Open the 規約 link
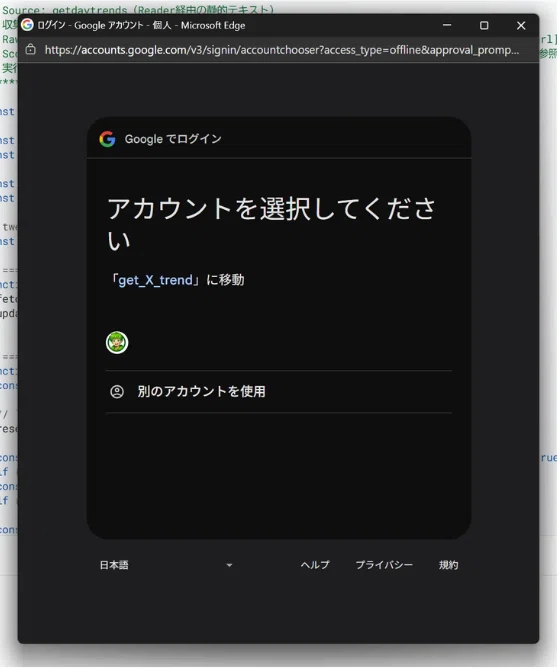The width and height of the screenshot is (559, 668). point(448,565)
